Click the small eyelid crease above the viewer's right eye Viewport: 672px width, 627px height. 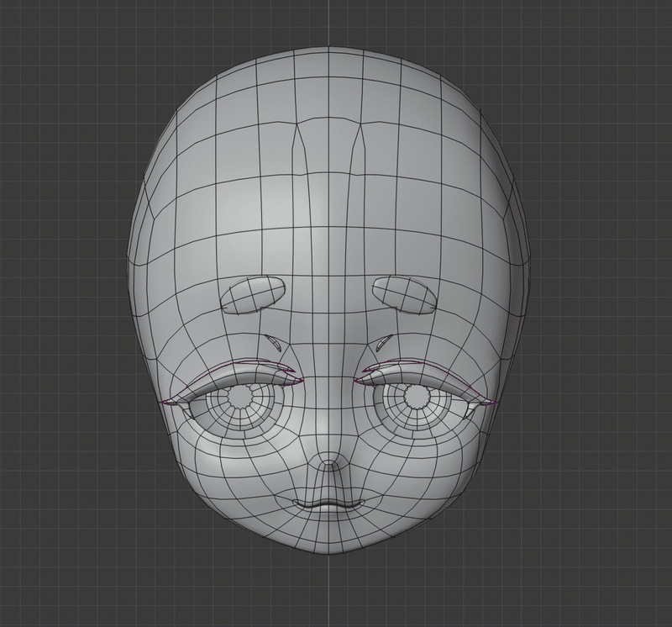pyautogui.click(x=384, y=344)
